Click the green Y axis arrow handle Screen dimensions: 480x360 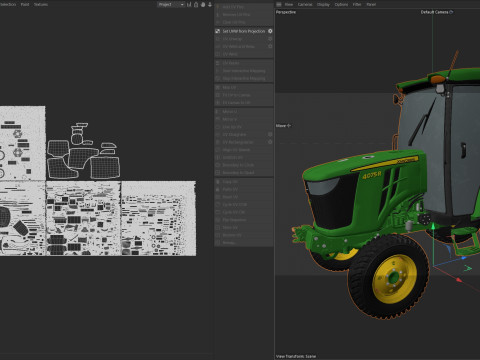click(x=433, y=227)
